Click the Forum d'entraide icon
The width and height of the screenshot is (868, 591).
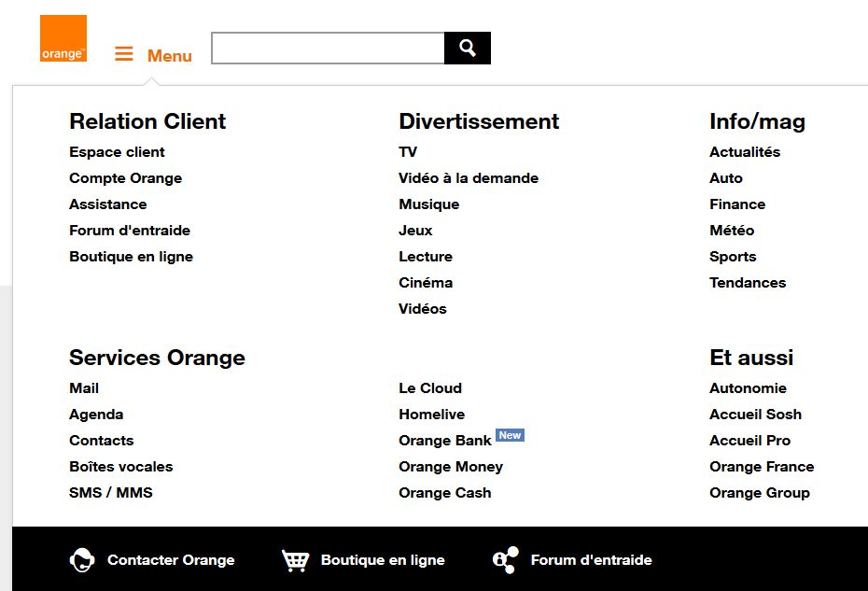pos(504,560)
